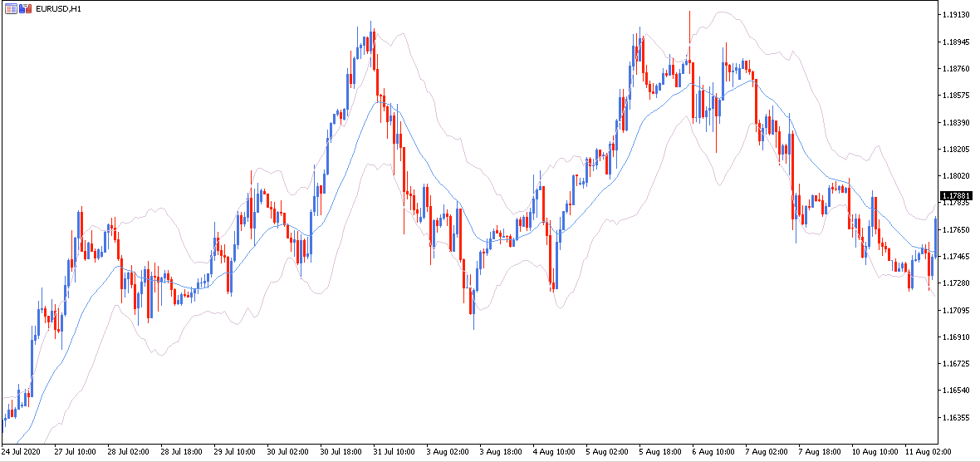Click the 11 Aug 02:00 time label

[930, 451]
